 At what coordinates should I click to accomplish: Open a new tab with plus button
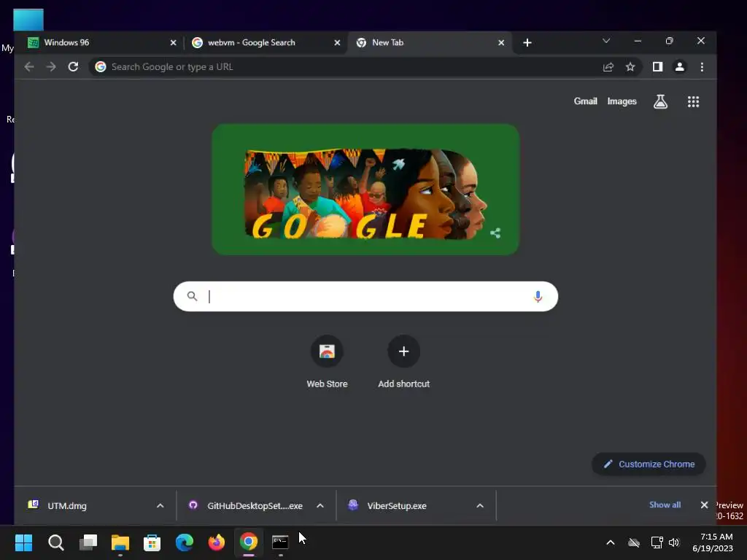[x=527, y=43]
